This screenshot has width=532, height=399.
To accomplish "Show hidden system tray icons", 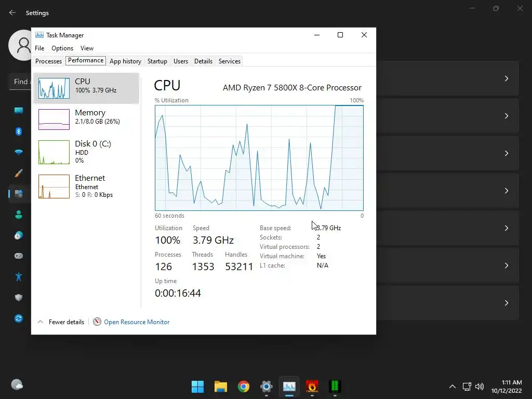I will tap(453, 387).
